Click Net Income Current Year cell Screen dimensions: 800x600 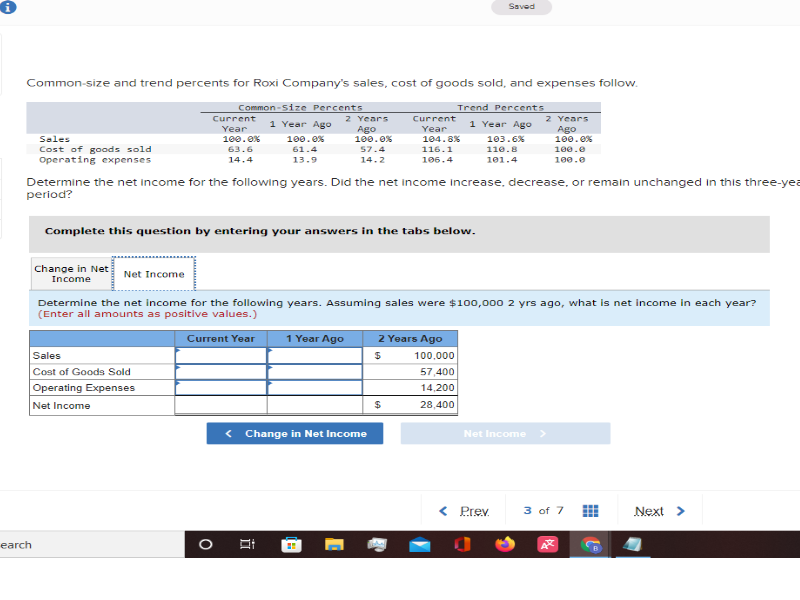tap(221, 405)
